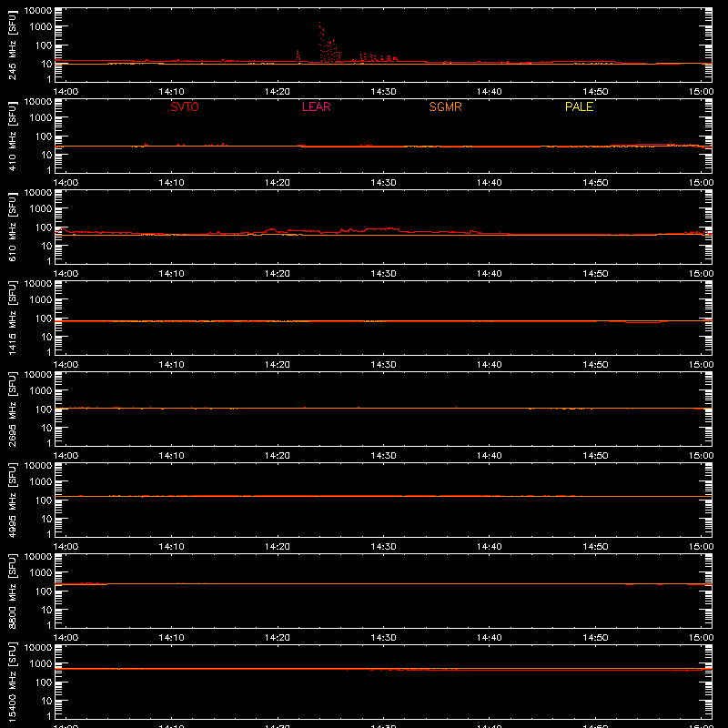Select the 245 MHz [SFU] axis label

(13, 45)
